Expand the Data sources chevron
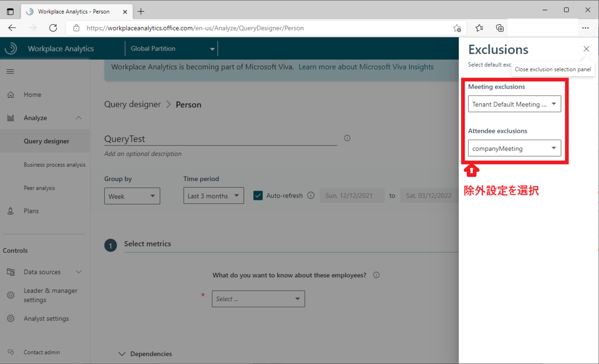The image size is (599, 364). pos(78,272)
